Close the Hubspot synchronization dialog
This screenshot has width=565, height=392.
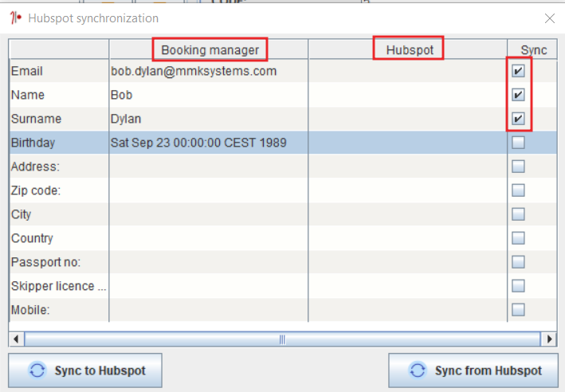[550, 18]
